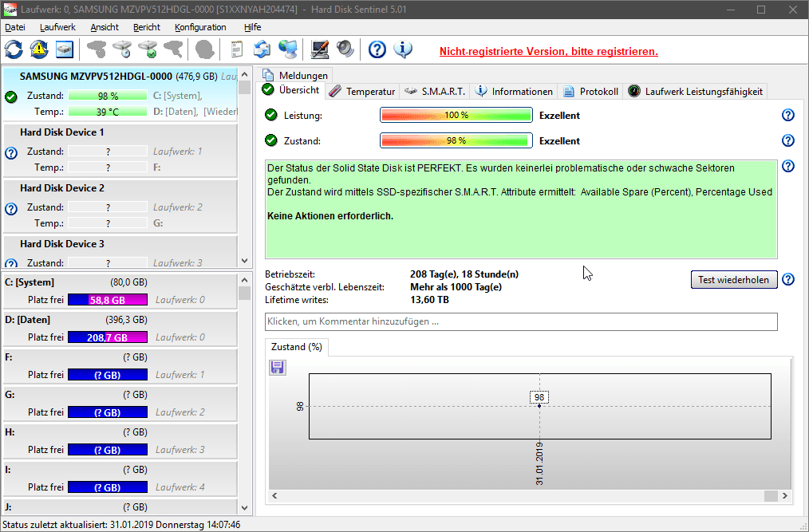
Task: Open the monitor with screwdriver configuration icon
Action: (320, 49)
